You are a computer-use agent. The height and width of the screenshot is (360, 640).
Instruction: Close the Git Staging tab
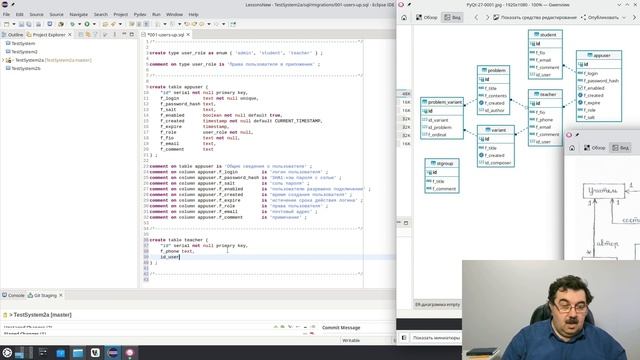tap(61, 295)
